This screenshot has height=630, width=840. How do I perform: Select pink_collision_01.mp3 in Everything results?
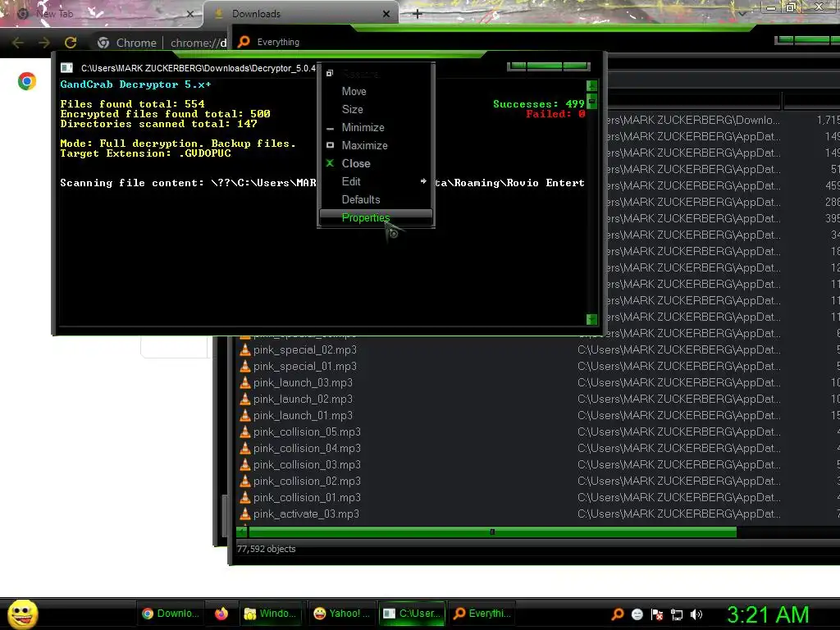click(x=307, y=498)
